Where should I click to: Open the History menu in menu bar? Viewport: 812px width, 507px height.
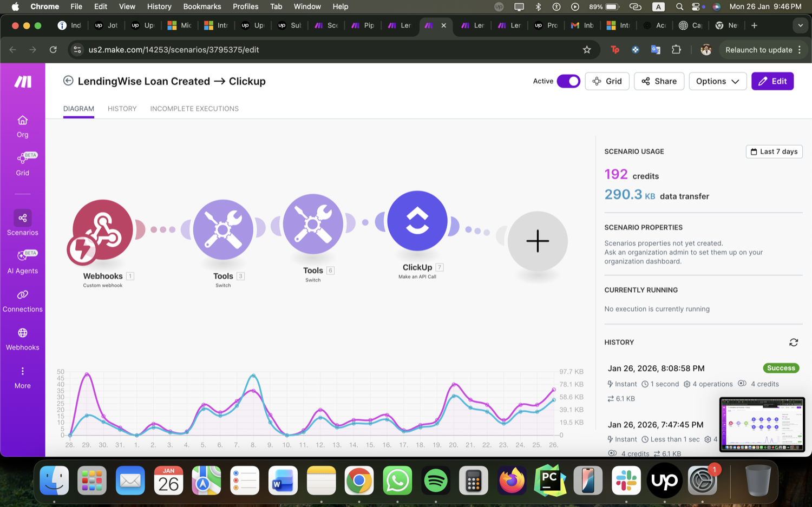(159, 6)
